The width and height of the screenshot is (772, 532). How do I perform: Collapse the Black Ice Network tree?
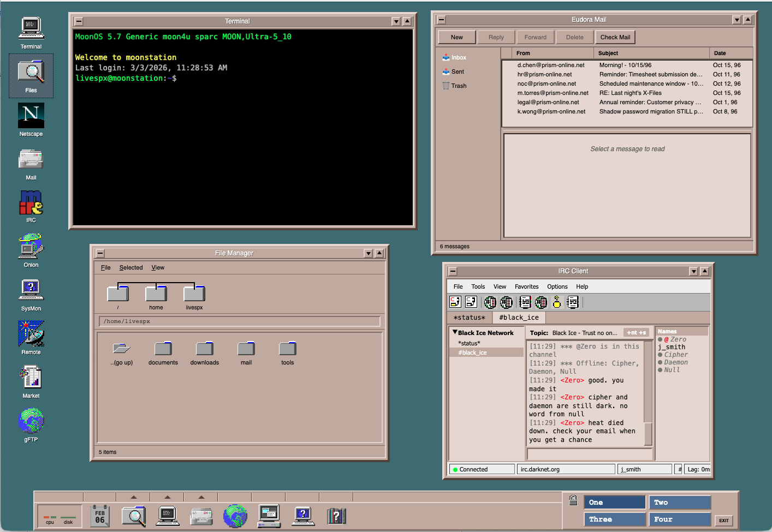pos(454,332)
